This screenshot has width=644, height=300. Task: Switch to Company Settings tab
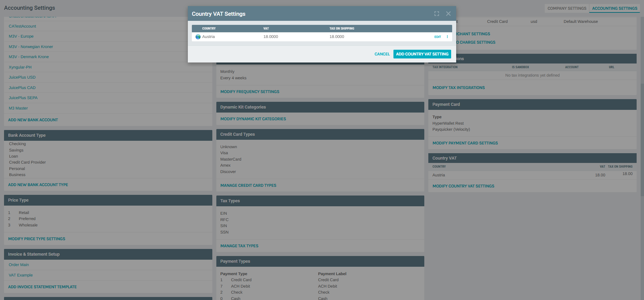(x=567, y=8)
